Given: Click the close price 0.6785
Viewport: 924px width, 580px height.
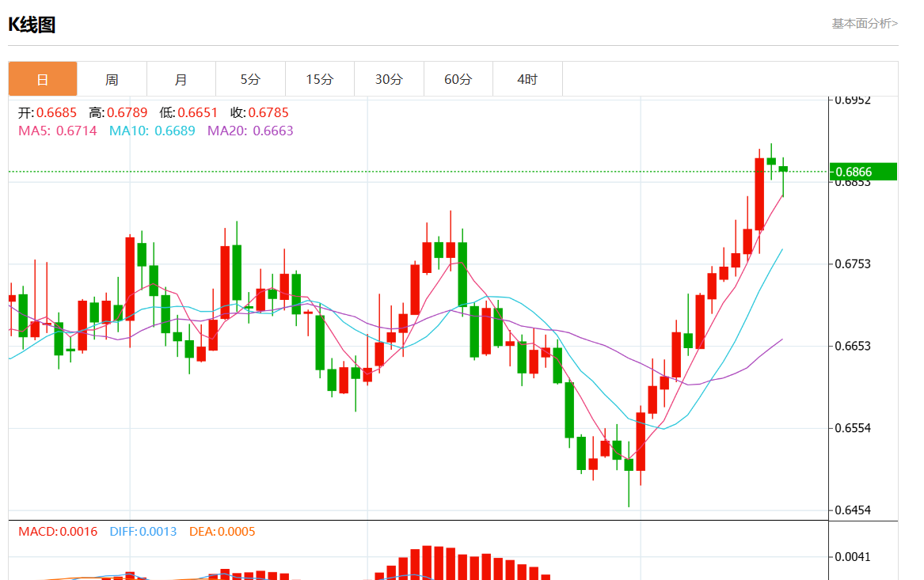Looking at the screenshot, I should 268,112.
